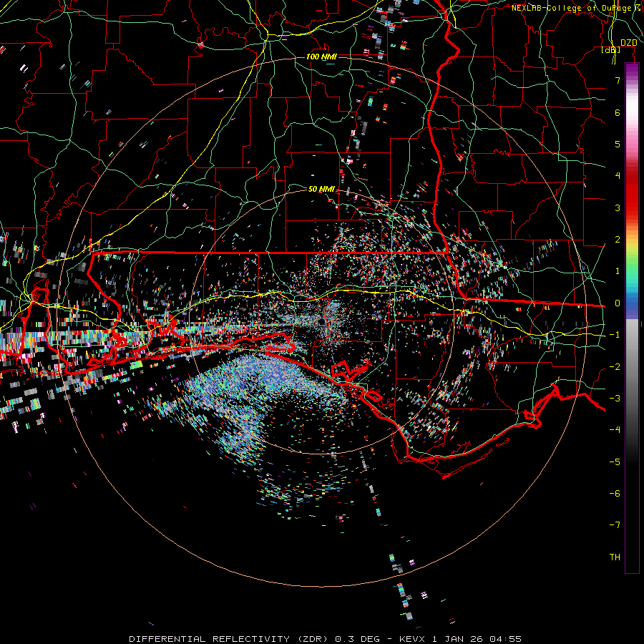Image resolution: width=644 pixels, height=644 pixels.
Task: Click the [dB] unit label
Action: pyautogui.click(x=611, y=50)
